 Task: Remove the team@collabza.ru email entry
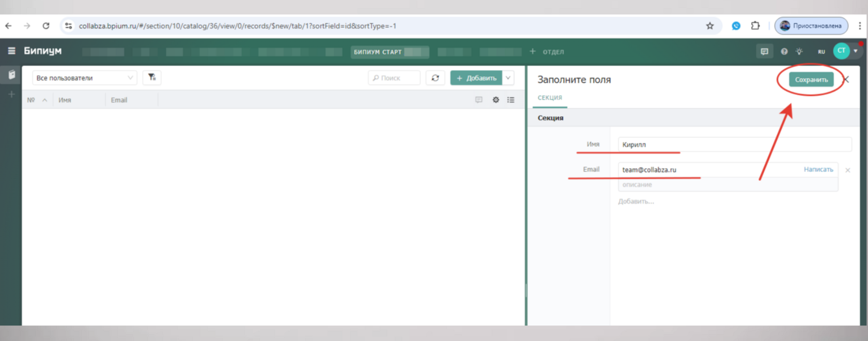[x=847, y=170]
